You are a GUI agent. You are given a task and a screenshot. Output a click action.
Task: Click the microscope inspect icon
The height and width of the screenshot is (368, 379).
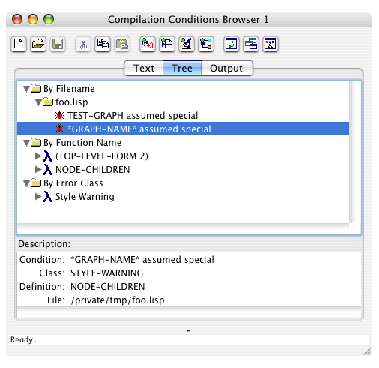(x=187, y=44)
